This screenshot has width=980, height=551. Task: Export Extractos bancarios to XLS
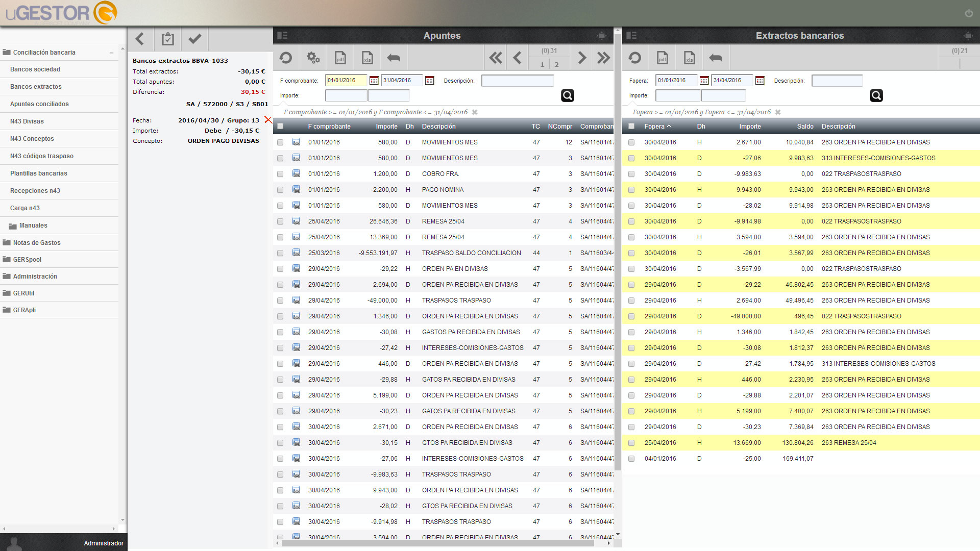[689, 58]
